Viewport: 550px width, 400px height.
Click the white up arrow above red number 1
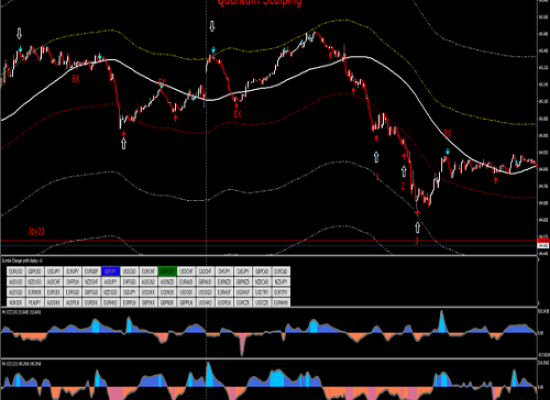[376, 157]
